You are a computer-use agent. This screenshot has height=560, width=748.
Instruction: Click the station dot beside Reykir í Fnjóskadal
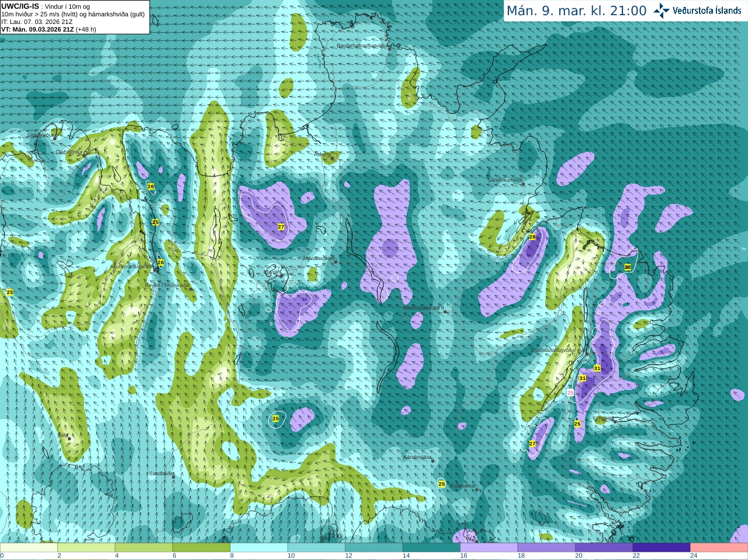point(191,289)
